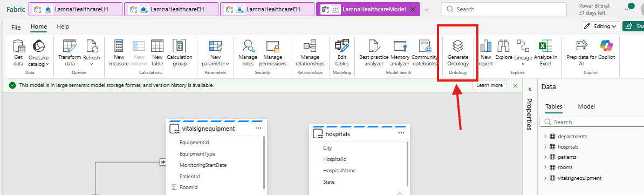Open Get data in the ribbon

18,52
